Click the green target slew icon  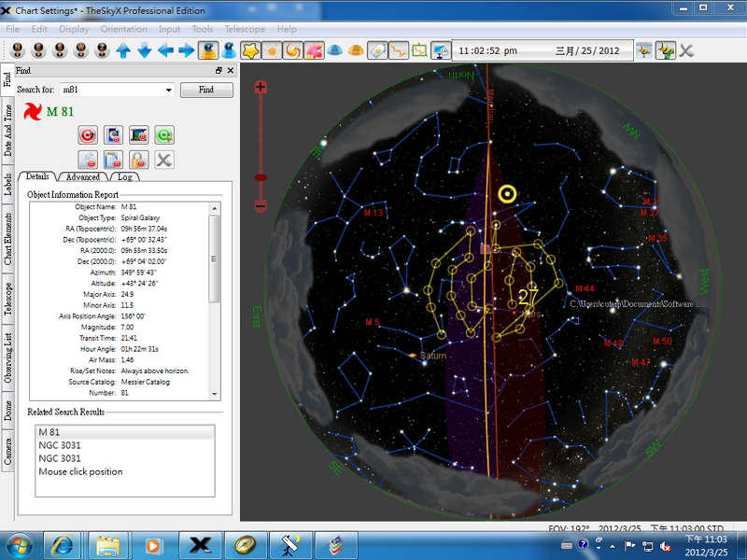(x=164, y=135)
